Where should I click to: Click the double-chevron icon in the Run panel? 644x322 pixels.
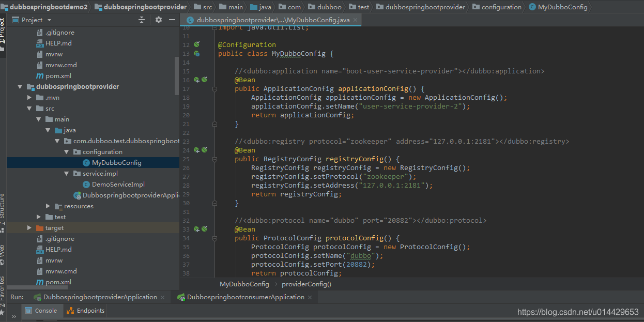click(x=14, y=315)
